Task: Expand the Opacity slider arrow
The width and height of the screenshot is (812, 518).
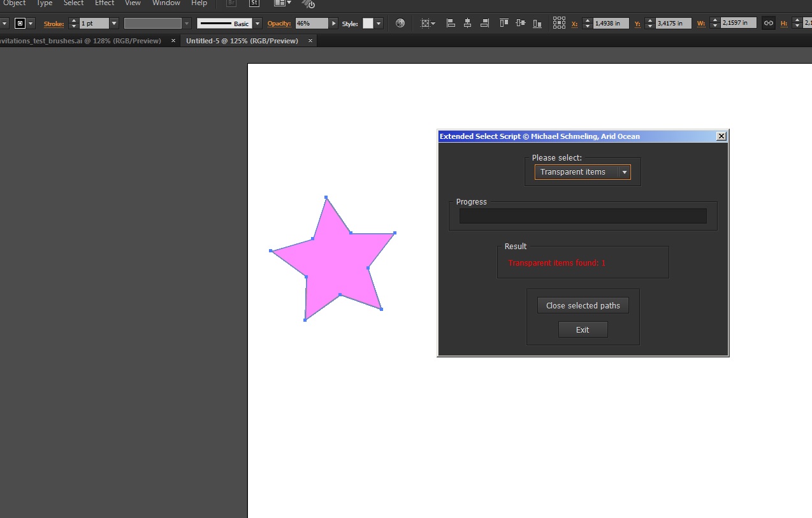Action: point(333,24)
